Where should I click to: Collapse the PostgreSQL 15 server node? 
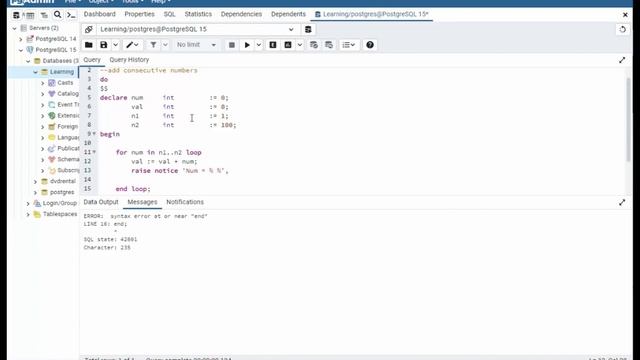coord(21,50)
